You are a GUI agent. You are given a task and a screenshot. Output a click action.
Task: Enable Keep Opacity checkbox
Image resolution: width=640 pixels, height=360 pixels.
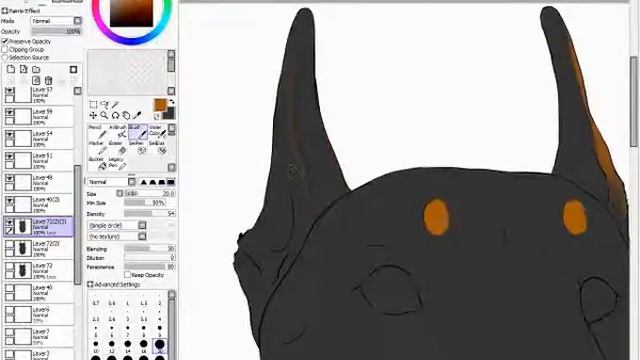(x=127, y=275)
